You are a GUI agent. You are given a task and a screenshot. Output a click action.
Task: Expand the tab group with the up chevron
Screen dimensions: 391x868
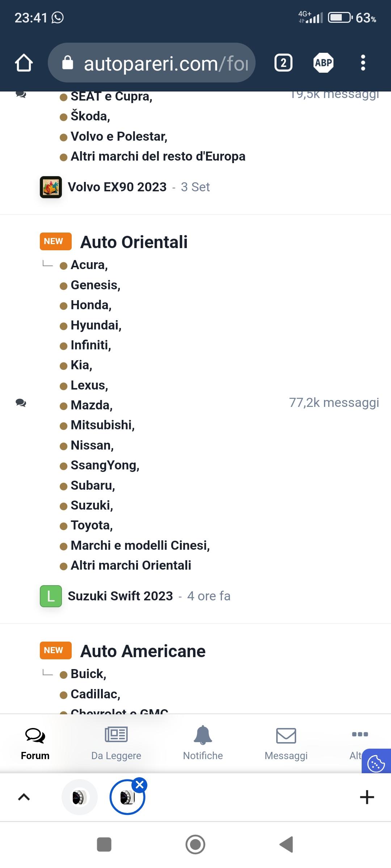24,797
